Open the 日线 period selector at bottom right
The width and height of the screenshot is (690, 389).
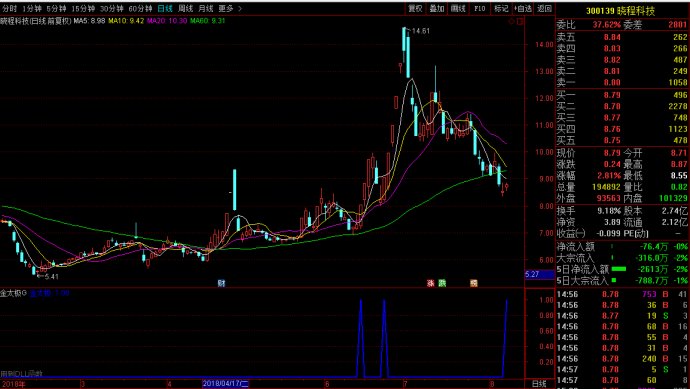click(x=540, y=384)
